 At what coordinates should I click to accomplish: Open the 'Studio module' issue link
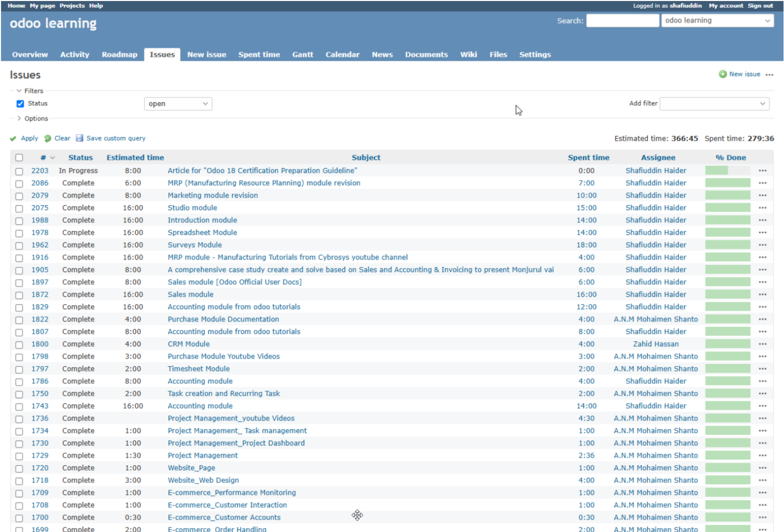coord(192,208)
